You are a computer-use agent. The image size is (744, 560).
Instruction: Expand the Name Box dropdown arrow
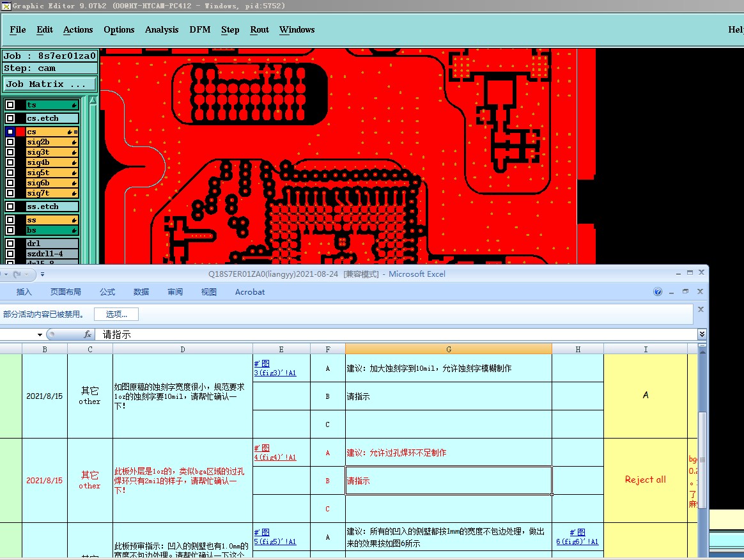(40, 334)
